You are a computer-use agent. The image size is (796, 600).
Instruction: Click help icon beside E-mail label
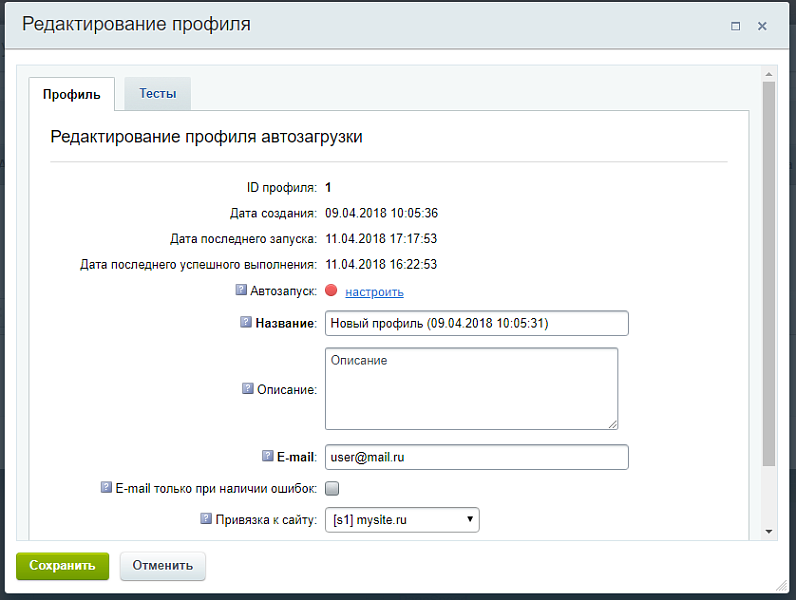tap(267, 456)
